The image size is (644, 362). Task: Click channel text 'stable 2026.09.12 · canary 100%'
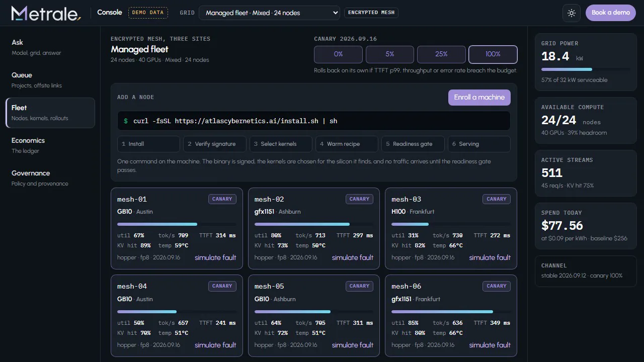point(582,276)
